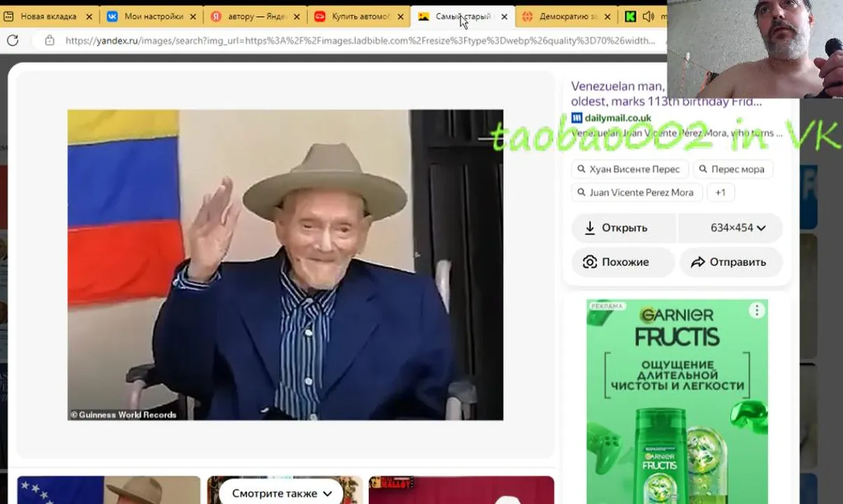The image size is (843, 504).
Task: Click the green K tab favicon
Action: pyautogui.click(x=630, y=16)
